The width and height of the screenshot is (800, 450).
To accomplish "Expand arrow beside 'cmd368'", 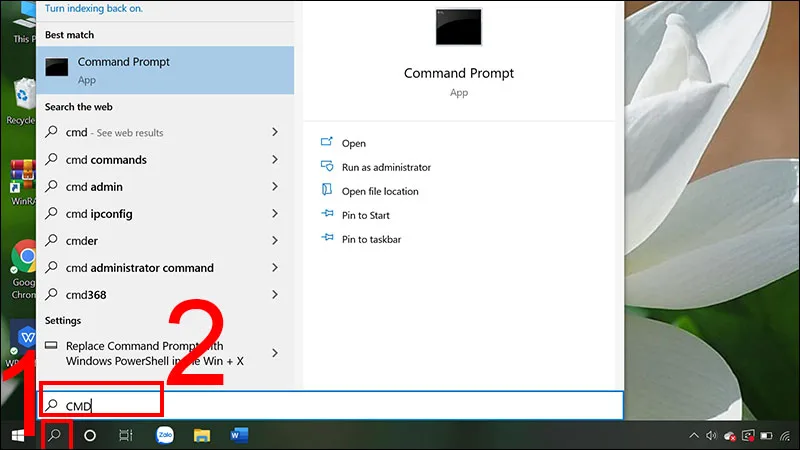I will [x=275, y=295].
